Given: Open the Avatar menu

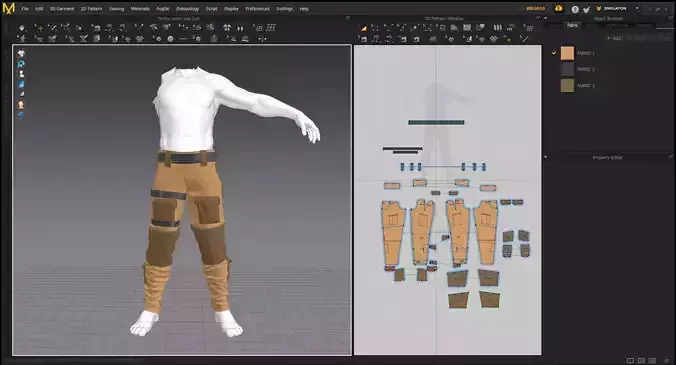Looking at the screenshot, I should [x=163, y=9].
